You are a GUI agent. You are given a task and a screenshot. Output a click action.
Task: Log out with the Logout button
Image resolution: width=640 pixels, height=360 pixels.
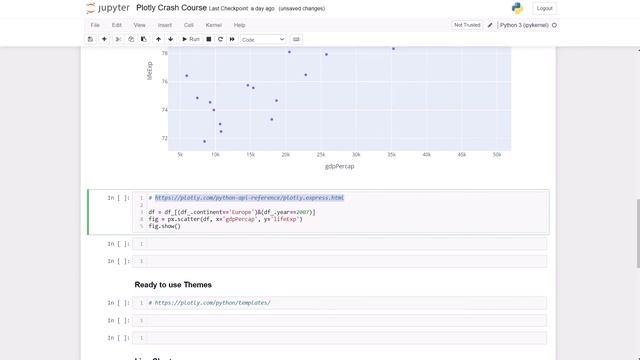(544, 8)
